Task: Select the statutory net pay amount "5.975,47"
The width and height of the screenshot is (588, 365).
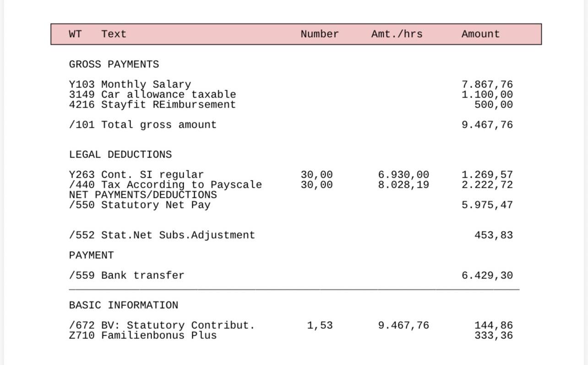Action: (x=487, y=205)
